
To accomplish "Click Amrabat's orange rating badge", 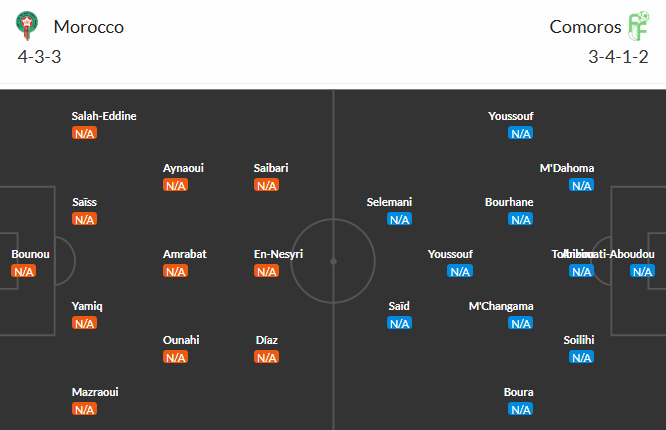I will tap(175, 271).
